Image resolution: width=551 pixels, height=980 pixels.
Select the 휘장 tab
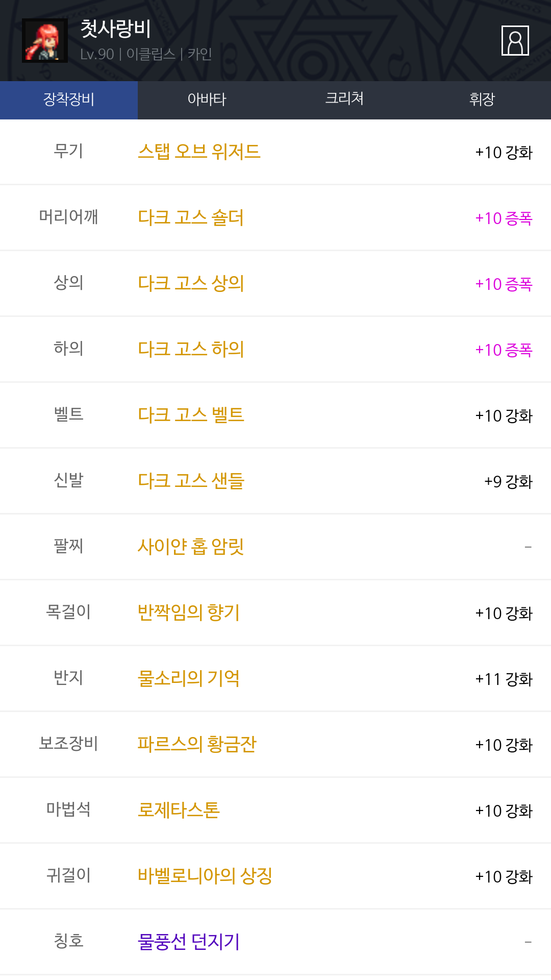[482, 100]
